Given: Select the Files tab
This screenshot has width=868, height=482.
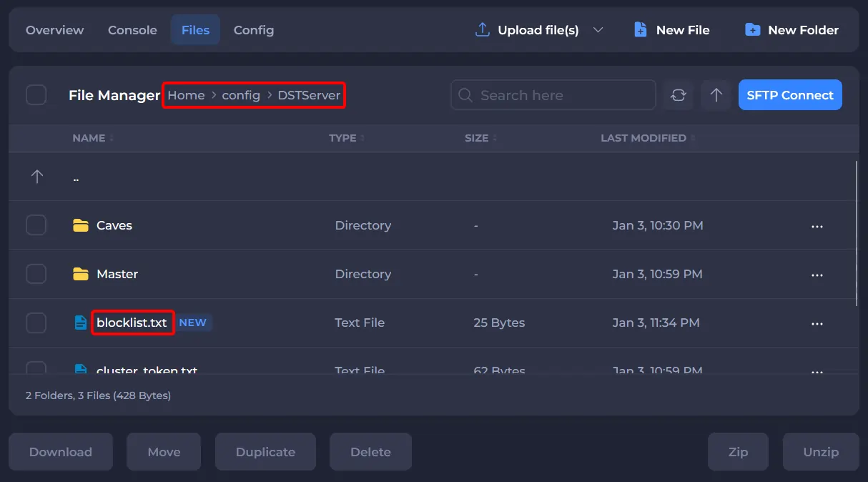Looking at the screenshot, I should 195,30.
